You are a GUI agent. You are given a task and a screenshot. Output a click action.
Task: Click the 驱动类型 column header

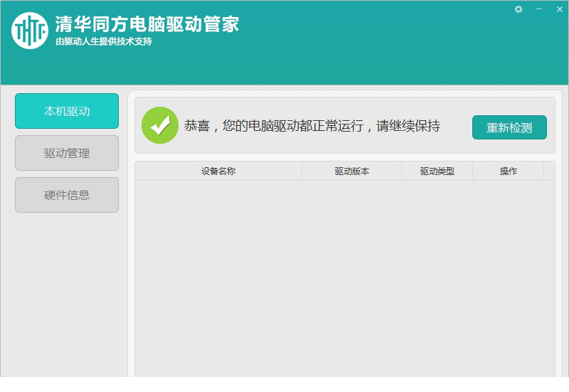(437, 171)
